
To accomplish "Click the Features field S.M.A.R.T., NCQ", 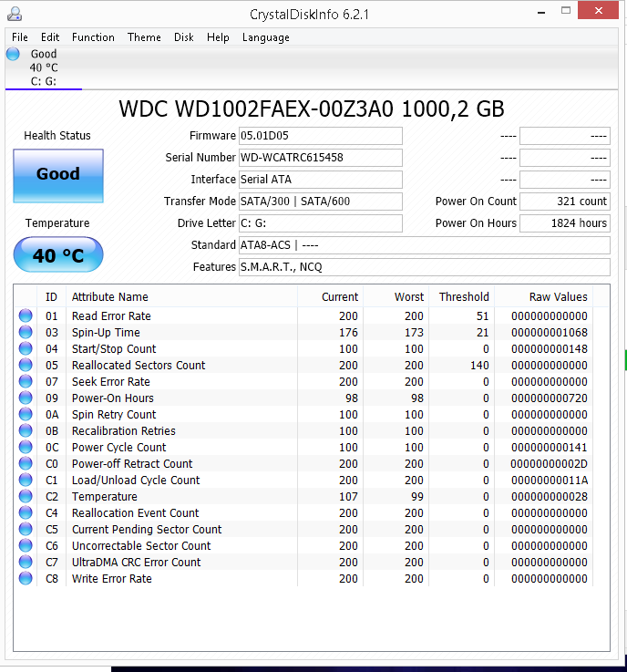I will (425, 267).
